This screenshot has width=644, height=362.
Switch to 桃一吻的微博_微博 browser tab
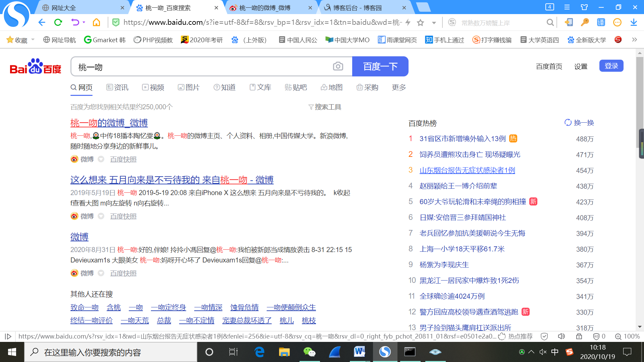click(x=265, y=8)
